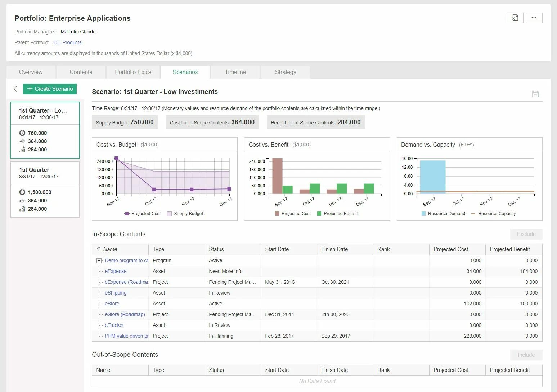Sort In-Scope table by Status column

(233, 249)
